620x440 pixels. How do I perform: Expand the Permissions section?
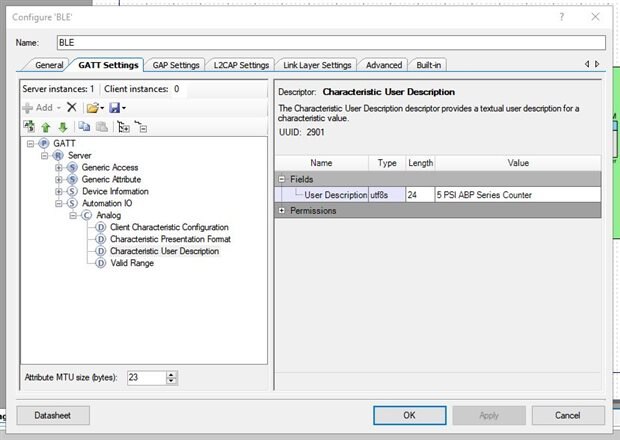coord(281,211)
